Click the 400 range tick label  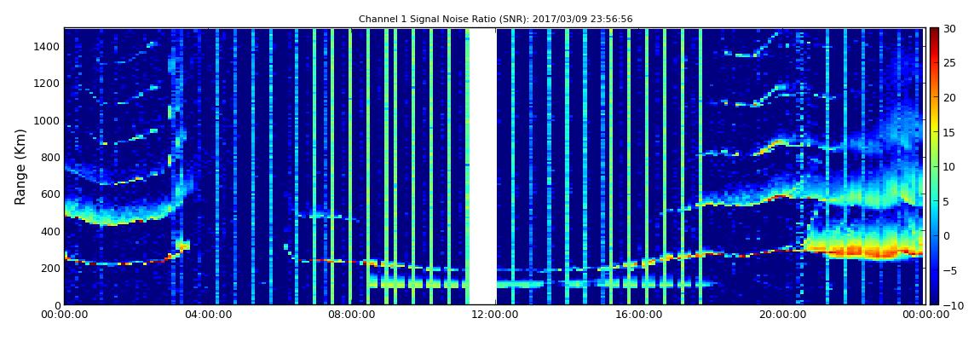(x=50, y=231)
